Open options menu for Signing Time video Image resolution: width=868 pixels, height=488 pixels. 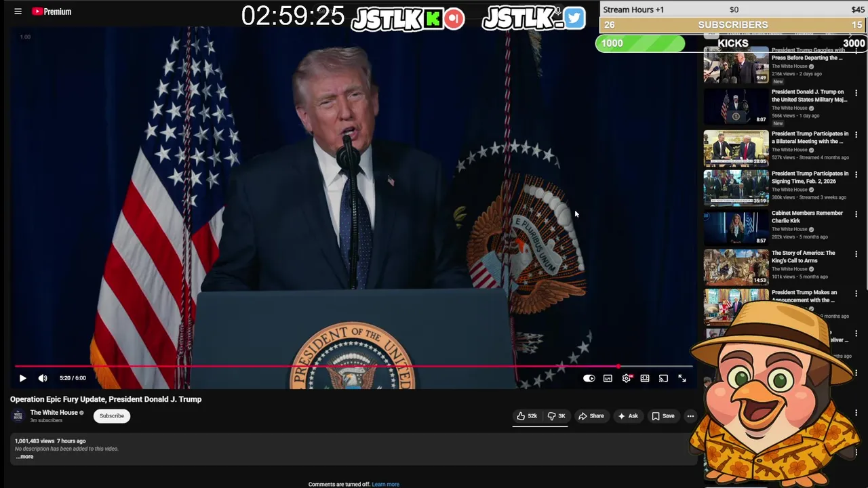click(x=856, y=175)
